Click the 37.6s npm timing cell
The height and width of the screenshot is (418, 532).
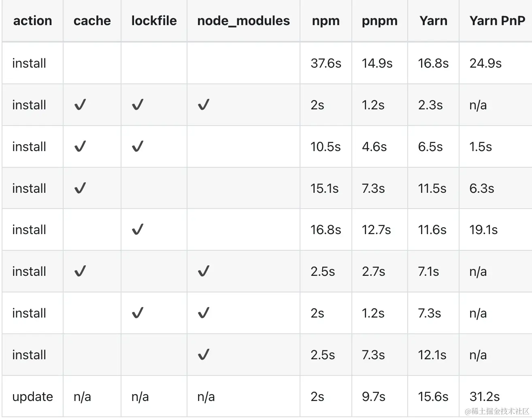click(326, 63)
